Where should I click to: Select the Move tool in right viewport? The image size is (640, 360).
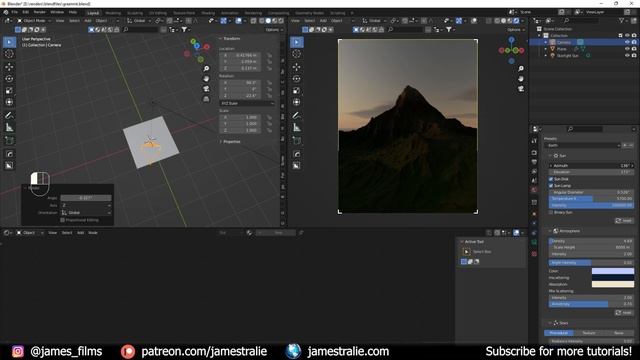297,67
